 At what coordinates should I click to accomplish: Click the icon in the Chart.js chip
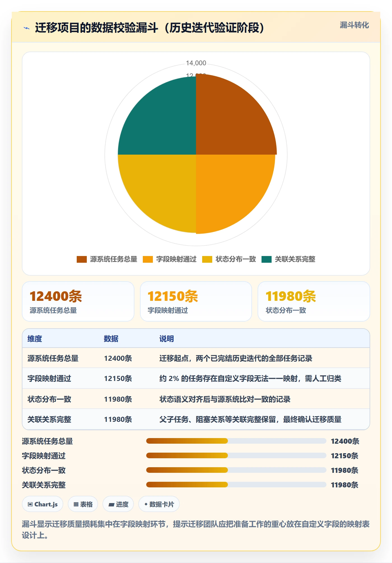30,504
